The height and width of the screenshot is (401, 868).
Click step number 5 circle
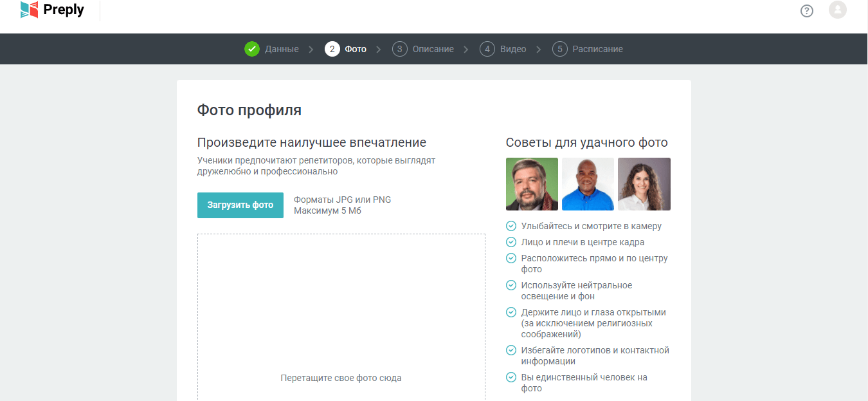coord(560,49)
